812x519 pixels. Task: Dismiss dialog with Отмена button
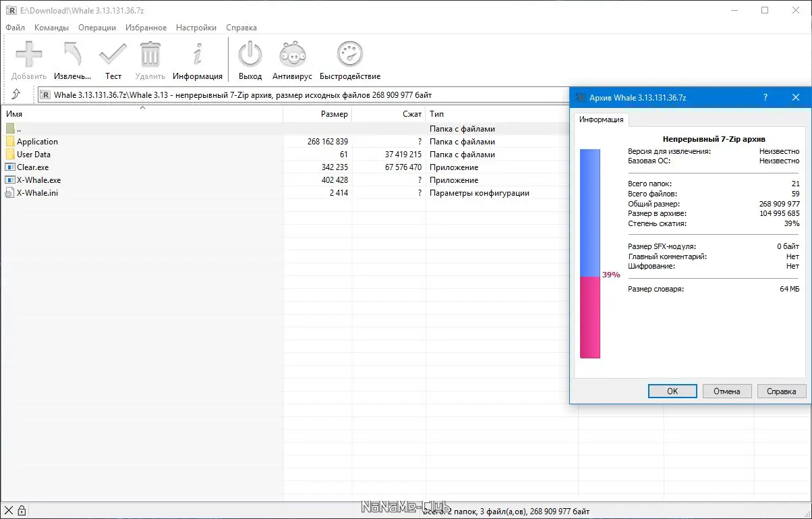click(x=727, y=391)
